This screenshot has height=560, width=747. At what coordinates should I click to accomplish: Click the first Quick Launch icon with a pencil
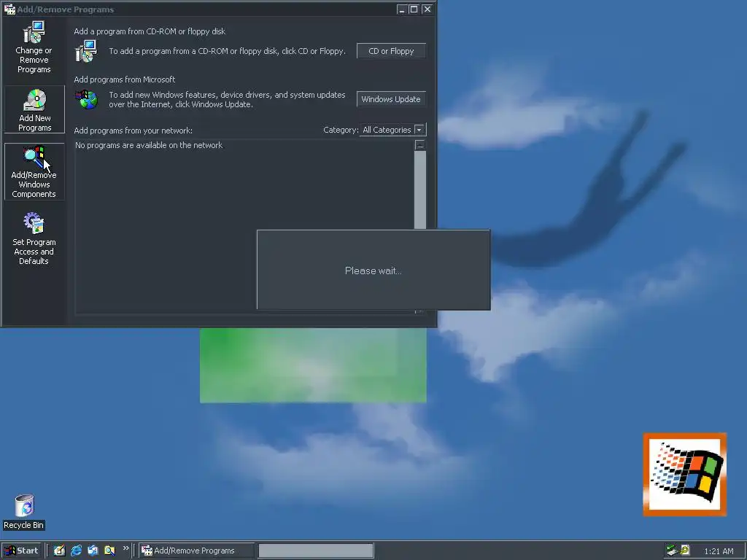[59, 551]
